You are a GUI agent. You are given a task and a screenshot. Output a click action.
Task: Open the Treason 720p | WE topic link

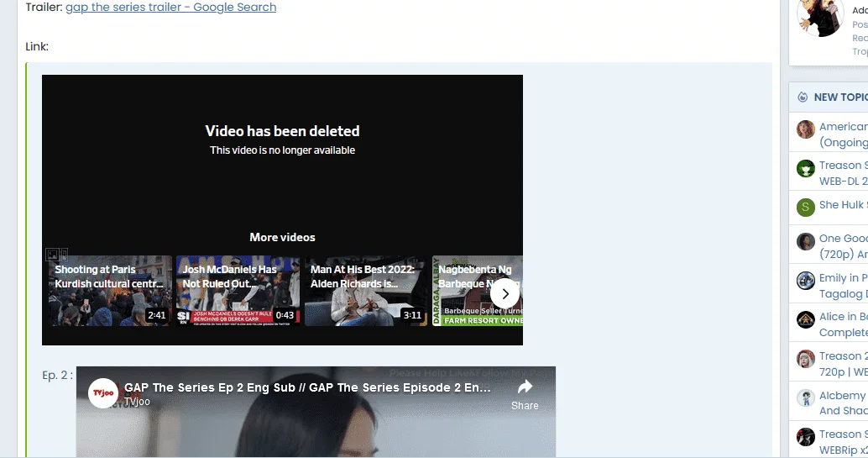[x=844, y=364]
